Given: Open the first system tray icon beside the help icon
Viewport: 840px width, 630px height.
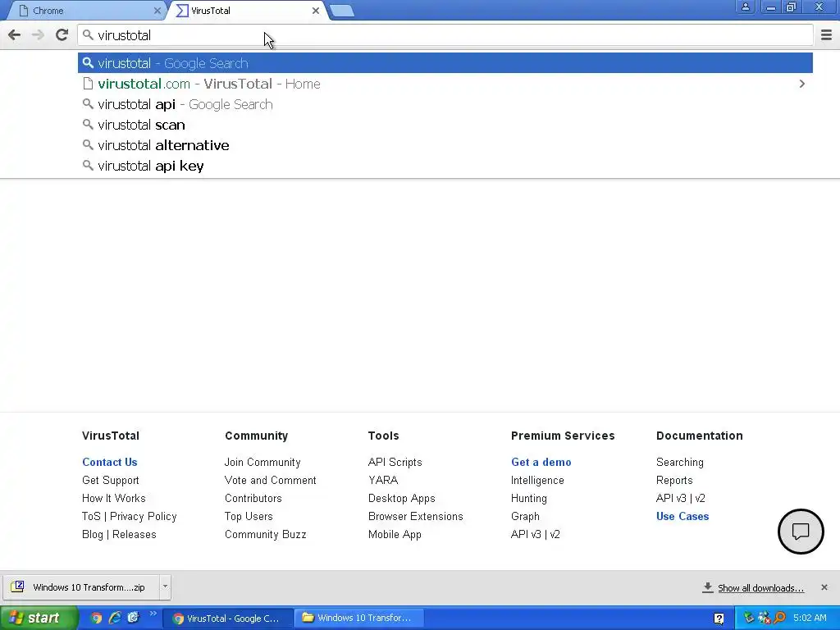Looking at the screenshot, I should point(748,619).
